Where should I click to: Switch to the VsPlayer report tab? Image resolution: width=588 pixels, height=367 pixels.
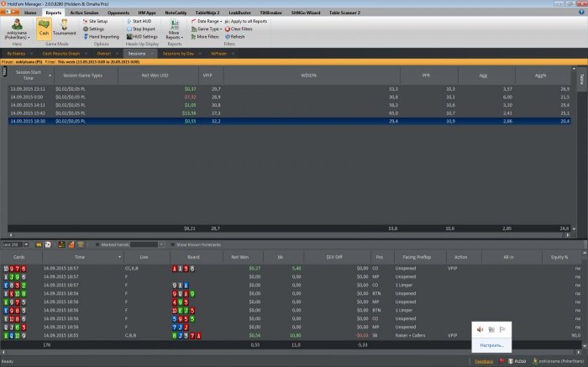(x=218, y=54)
